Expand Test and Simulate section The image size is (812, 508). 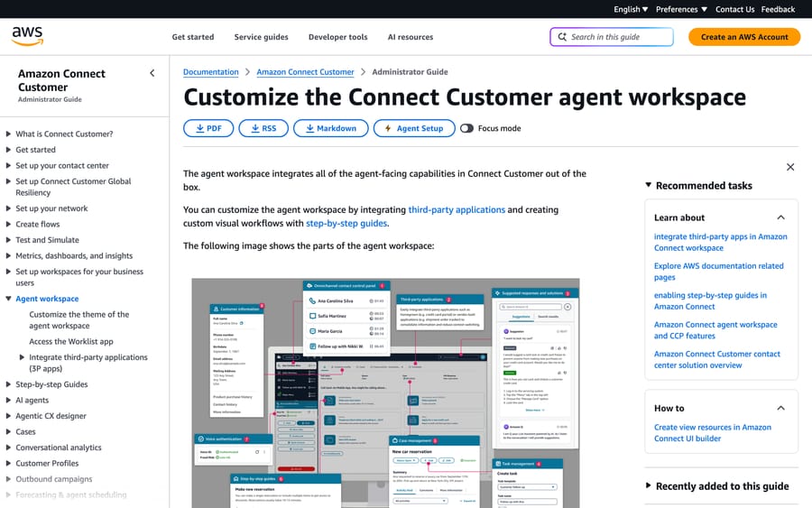(x=8, y=240)
